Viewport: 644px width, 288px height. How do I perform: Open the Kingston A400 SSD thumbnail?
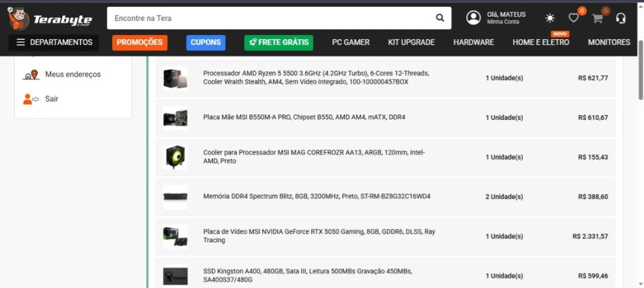175,276
